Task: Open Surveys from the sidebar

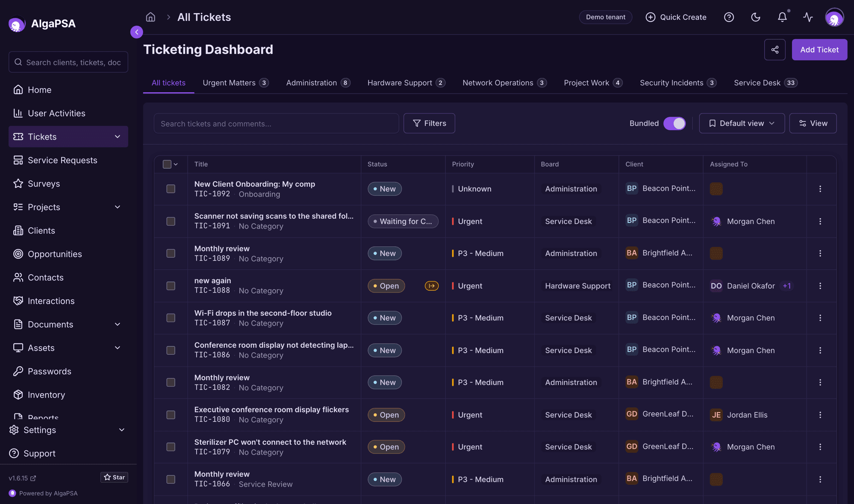Action: pos(68,184)
